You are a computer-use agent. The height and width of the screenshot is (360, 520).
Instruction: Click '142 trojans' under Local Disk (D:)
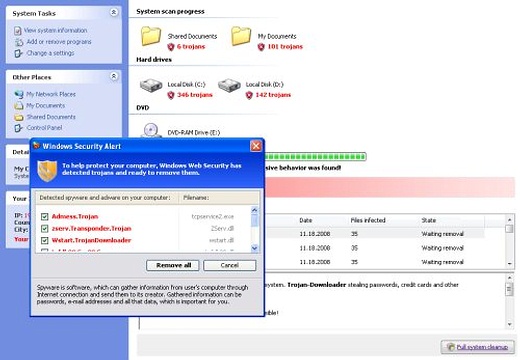pyautogui.click(x=273, y=95)
